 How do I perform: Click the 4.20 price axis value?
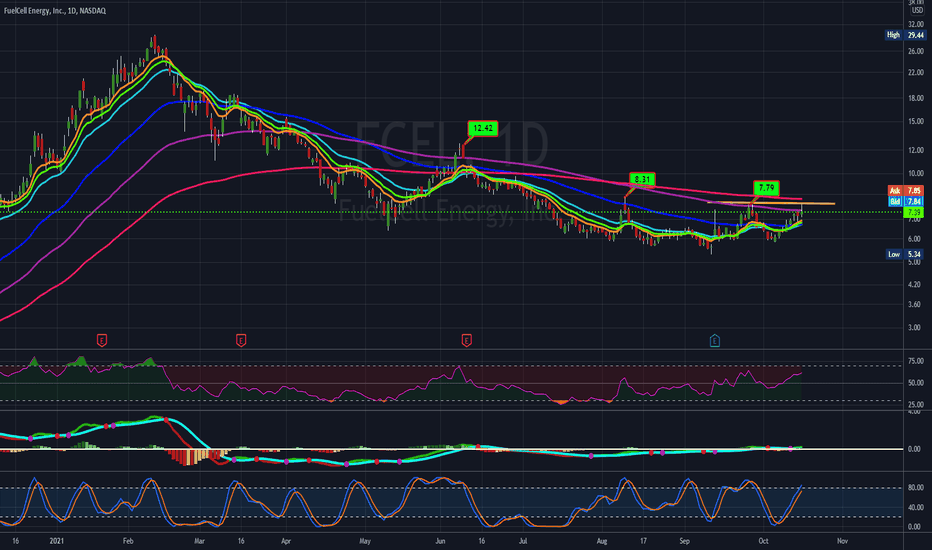pos(915,285)
